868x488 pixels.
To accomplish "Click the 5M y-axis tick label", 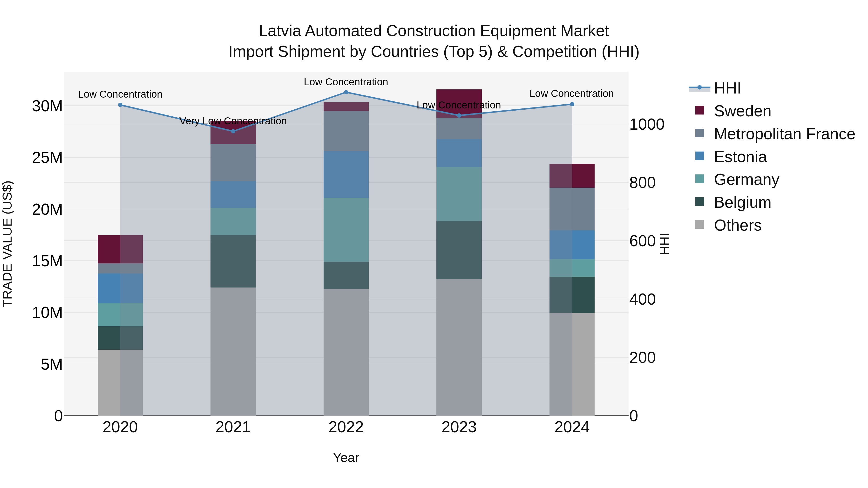I will tap(52, 364).
